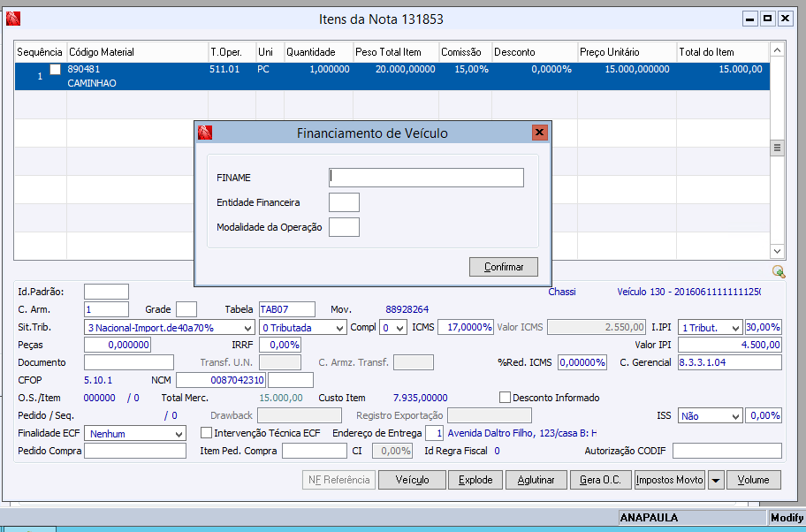Click the C. Gerencial field 8.3.3.1.04
The width and height of the screenshot is (806, 532).
[730, 362]
